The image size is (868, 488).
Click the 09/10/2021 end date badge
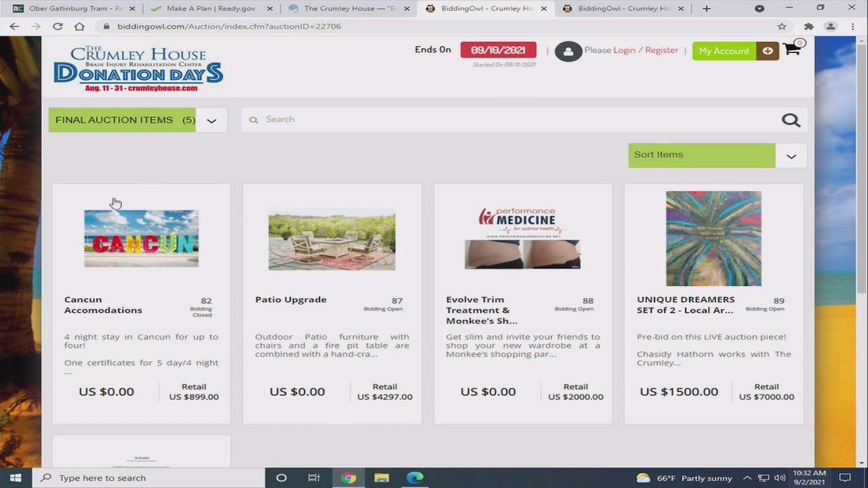point(498,50)
